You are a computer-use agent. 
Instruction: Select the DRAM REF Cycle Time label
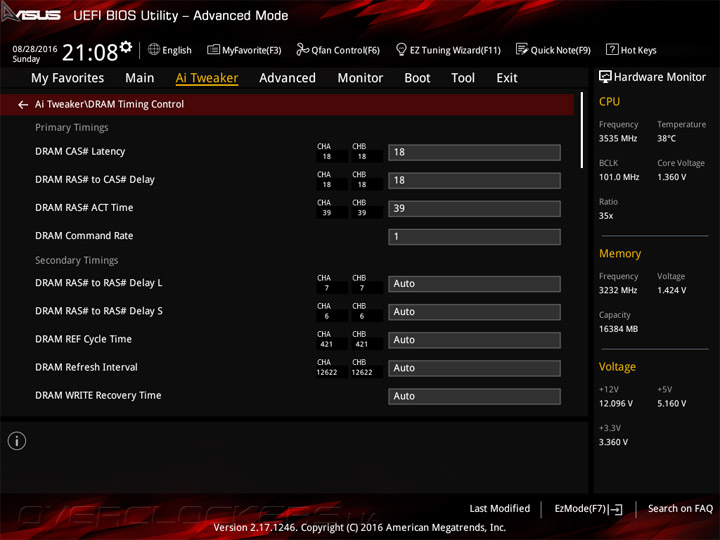tap(83, 339)
